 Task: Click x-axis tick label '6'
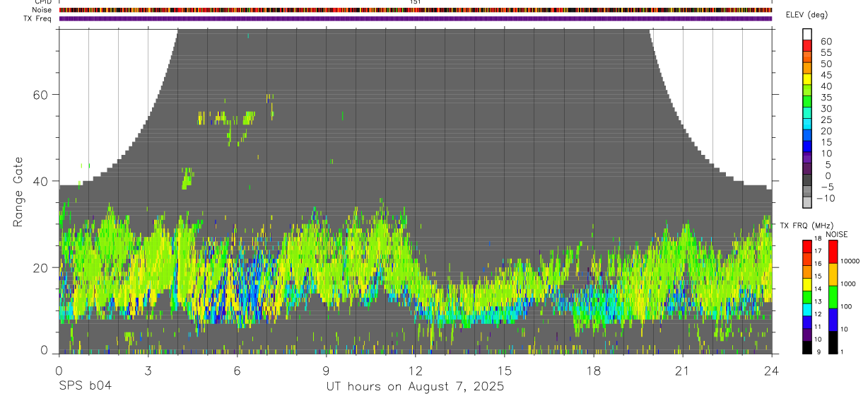pyautogui.click(x=237, y=370)
